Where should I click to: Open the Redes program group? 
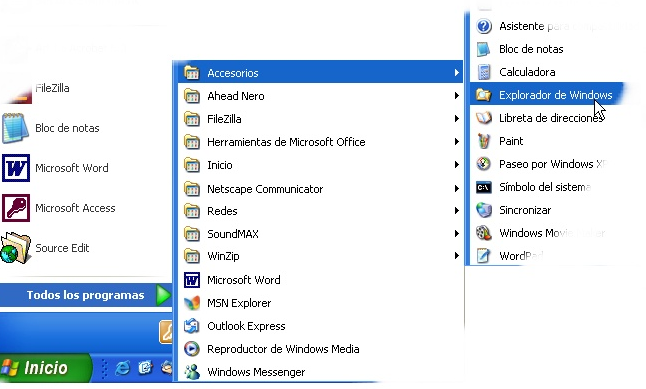coord(321,211)
